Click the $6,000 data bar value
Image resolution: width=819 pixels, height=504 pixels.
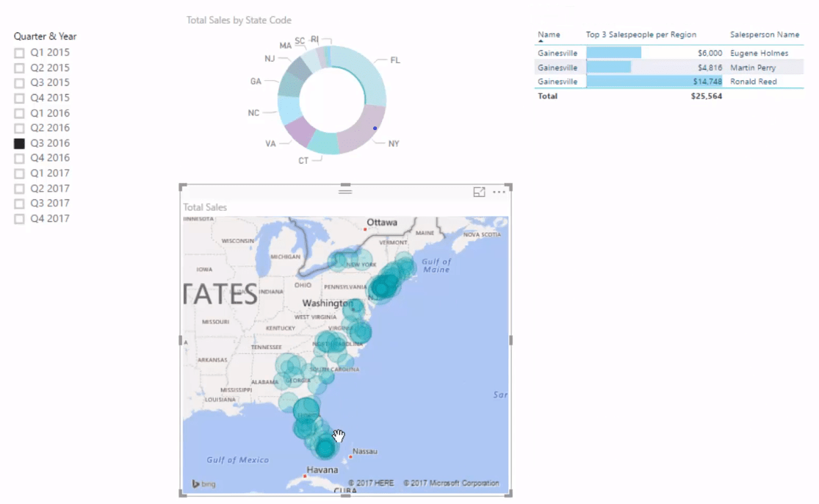[x=710, y=54]
